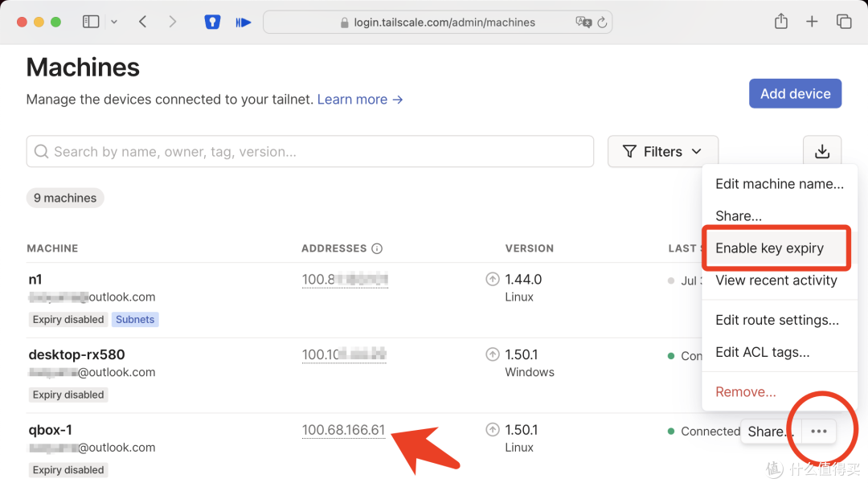Image resolution: width=868 pixels, height=487 pixels.
Task: Click the Subnets badge on n1
Action: click(x=135, y=319)
